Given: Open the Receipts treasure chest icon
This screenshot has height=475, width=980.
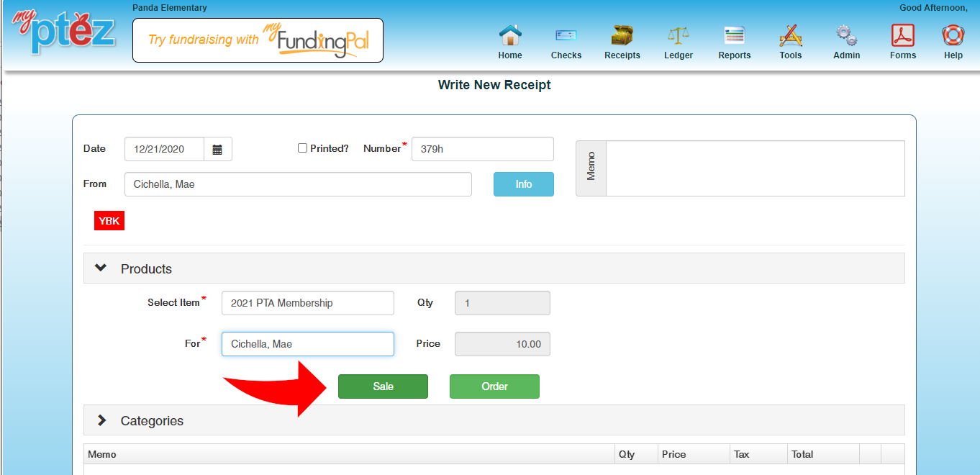Looking at the screenshot, I should click(x=622, y=35).
